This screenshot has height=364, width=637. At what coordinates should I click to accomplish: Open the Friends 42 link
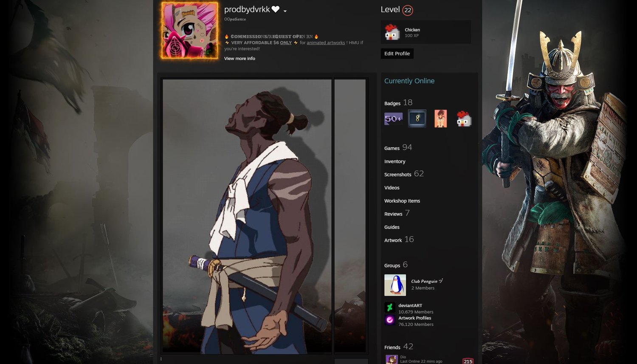399,347
